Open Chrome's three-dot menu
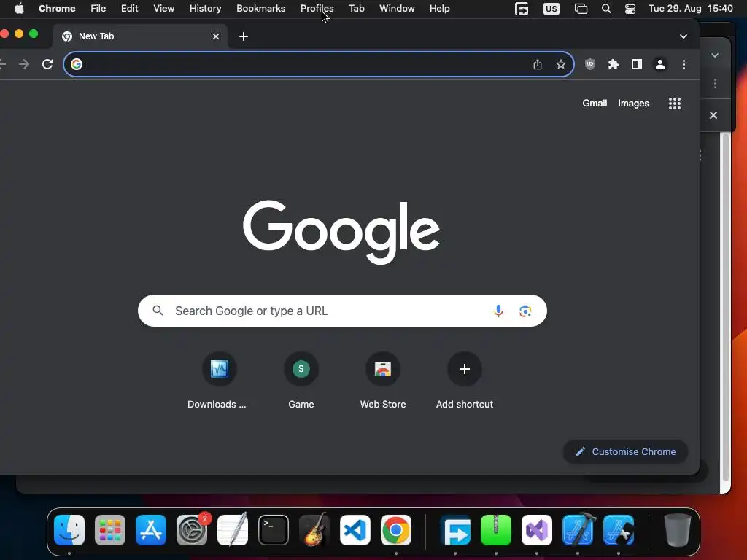The width and height of the screenshot is (747, 560). pyautogui.click(x=684, y=64)
